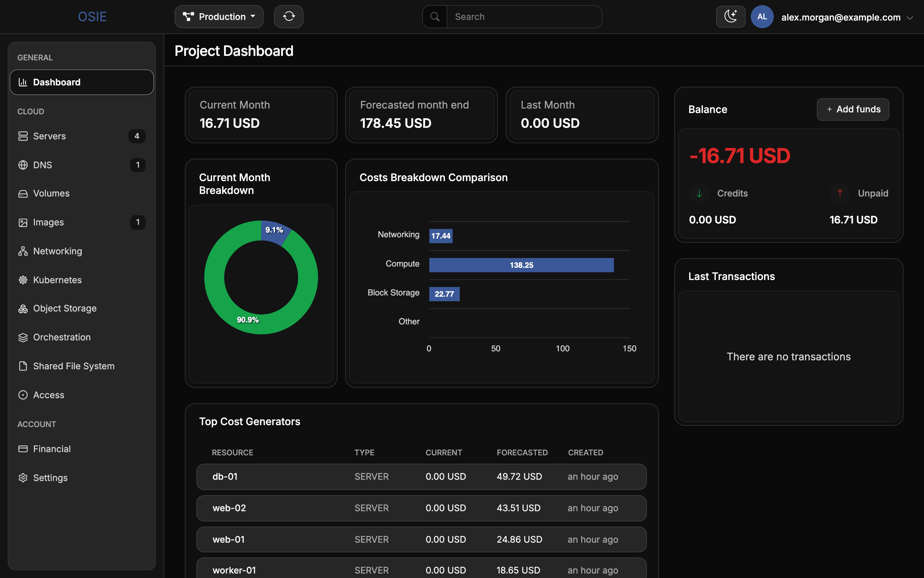Click the Orchestration layers icon
924x578 pixels.
(23, 337)
